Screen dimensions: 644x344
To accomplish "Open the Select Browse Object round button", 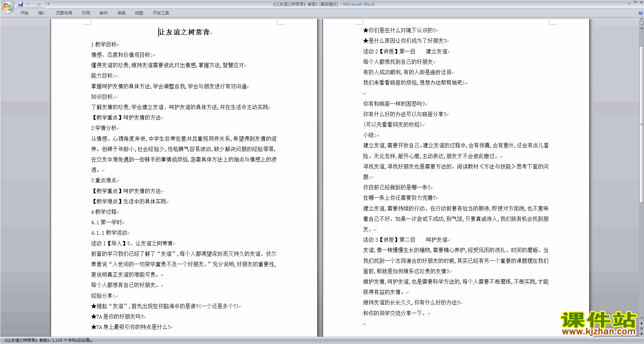I will coord(641,329).
